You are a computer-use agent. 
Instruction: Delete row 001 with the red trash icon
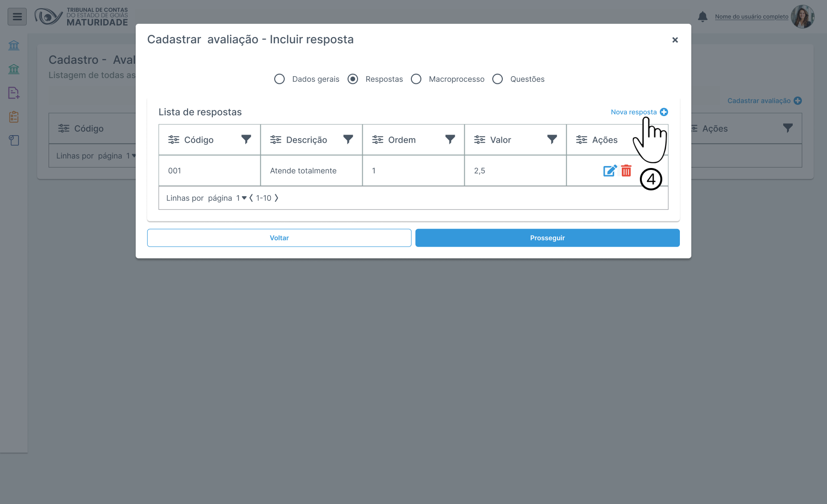[626, 171]
